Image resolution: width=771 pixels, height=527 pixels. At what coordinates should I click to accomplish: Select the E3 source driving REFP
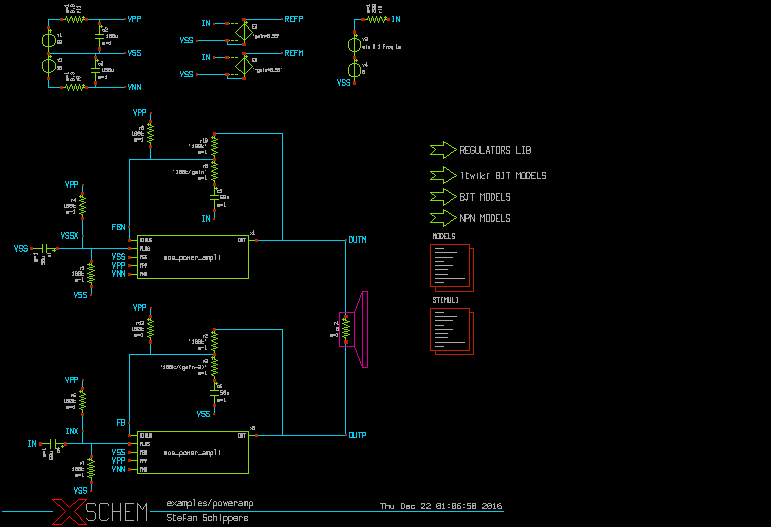click(240, 30)
